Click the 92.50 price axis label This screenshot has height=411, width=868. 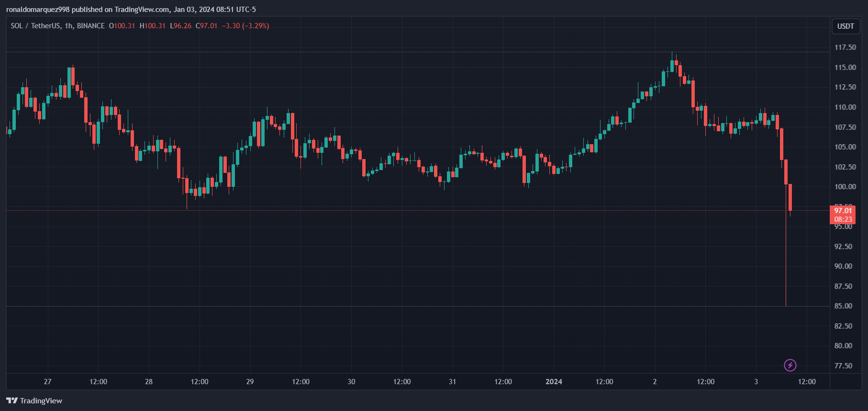[843, 247]
